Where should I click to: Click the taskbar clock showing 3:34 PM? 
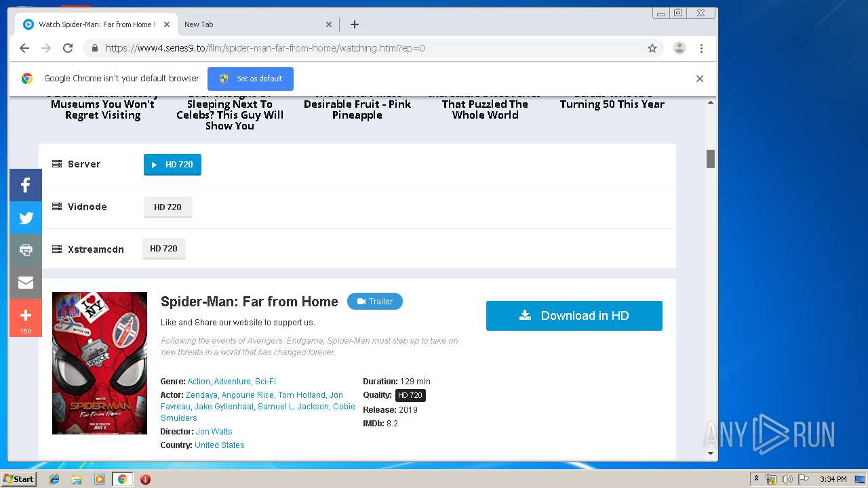click(833, 479)
